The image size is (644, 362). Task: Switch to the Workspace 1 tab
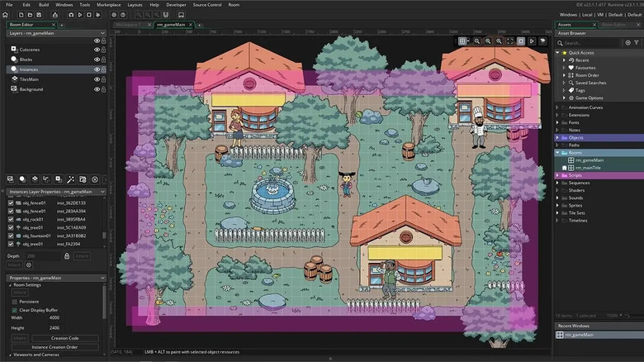[x=127, y=25]
